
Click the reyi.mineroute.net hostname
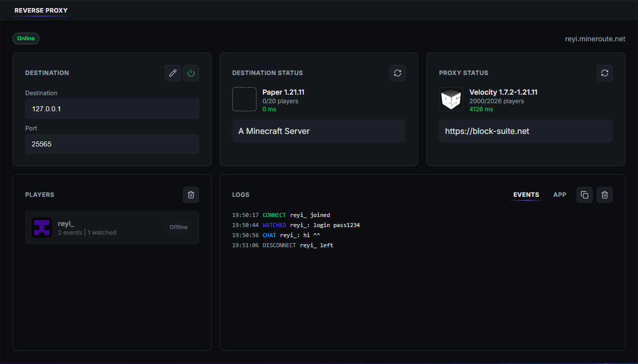tap(595, 39)
